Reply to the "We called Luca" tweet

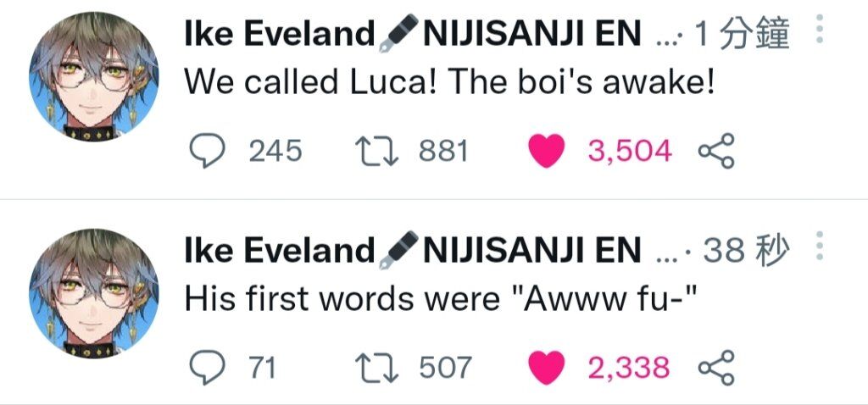coord(208,151)
